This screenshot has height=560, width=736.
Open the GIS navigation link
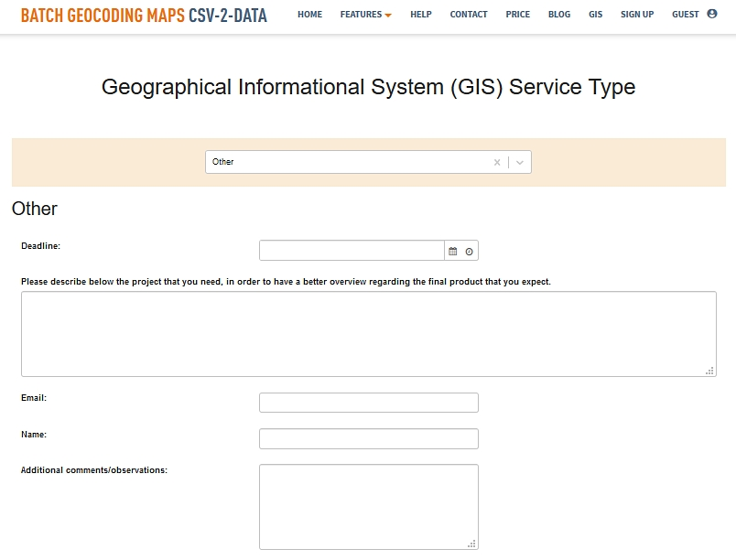point(595,15)
